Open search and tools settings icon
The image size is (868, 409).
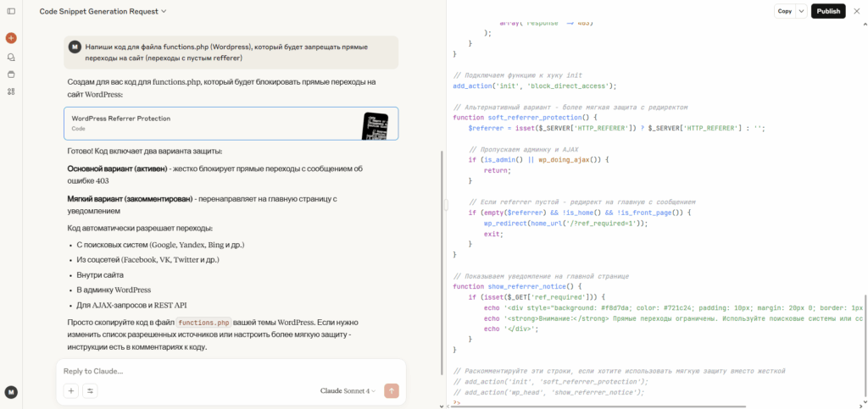tap(90, 390)
